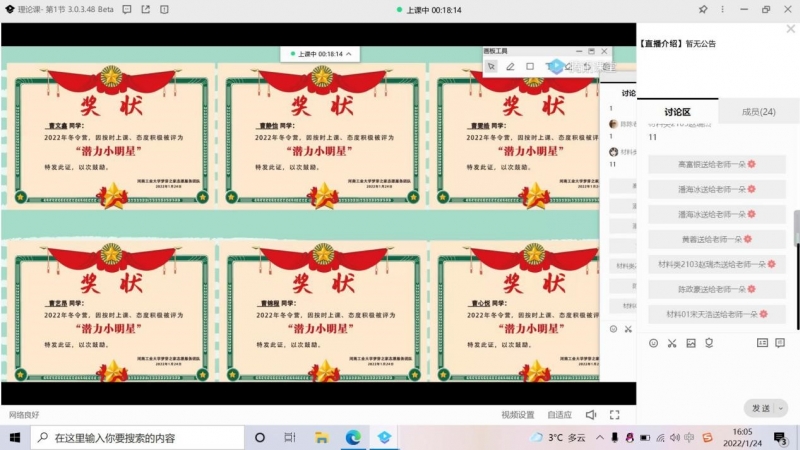
Task: Click the pin window icon in title bar
Action: (x=703, y=9)
